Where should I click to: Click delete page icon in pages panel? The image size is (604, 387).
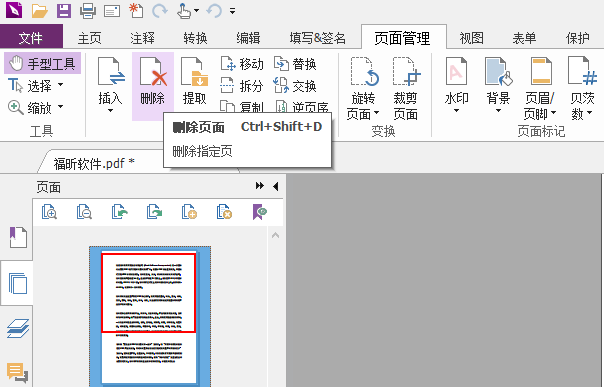click(x=224, y=212)
